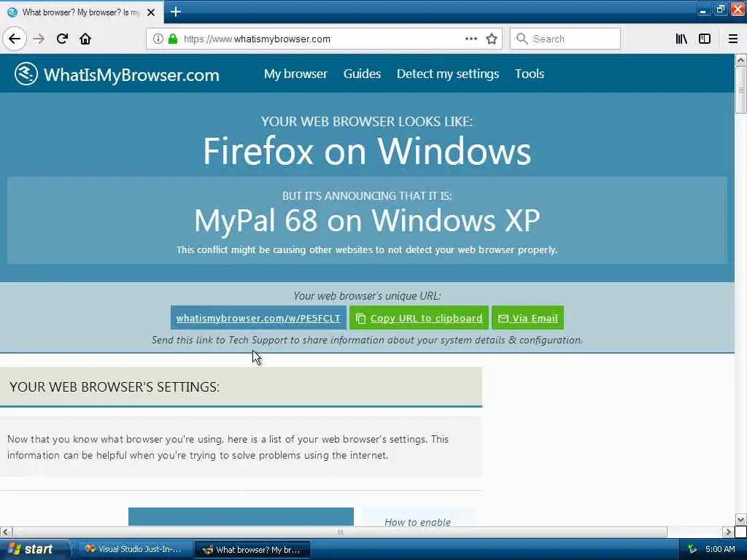Click the How to enable text
Screen dimensions: 747x560
417,522
